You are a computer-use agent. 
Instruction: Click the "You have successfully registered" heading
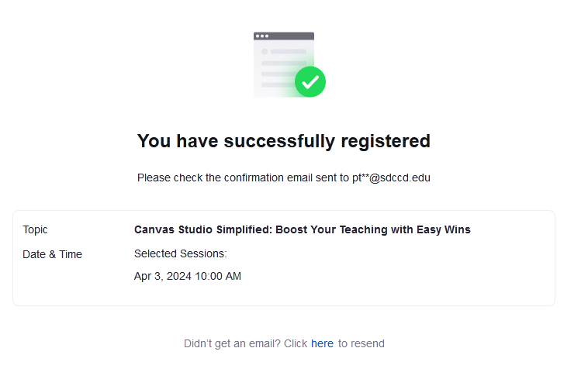tap(283, 141)
